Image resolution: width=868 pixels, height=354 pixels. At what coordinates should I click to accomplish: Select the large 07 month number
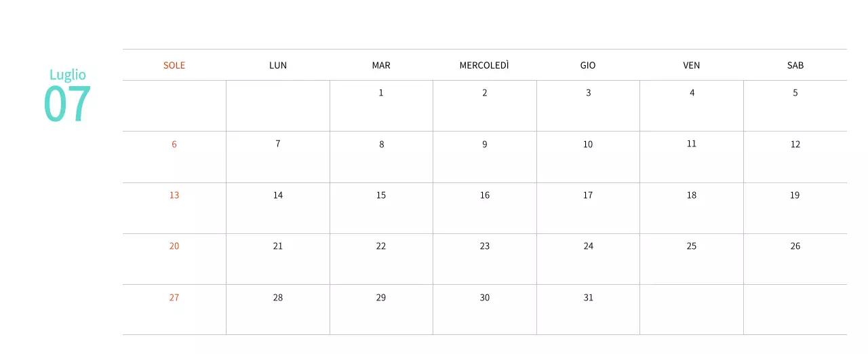tap(67, 104)
